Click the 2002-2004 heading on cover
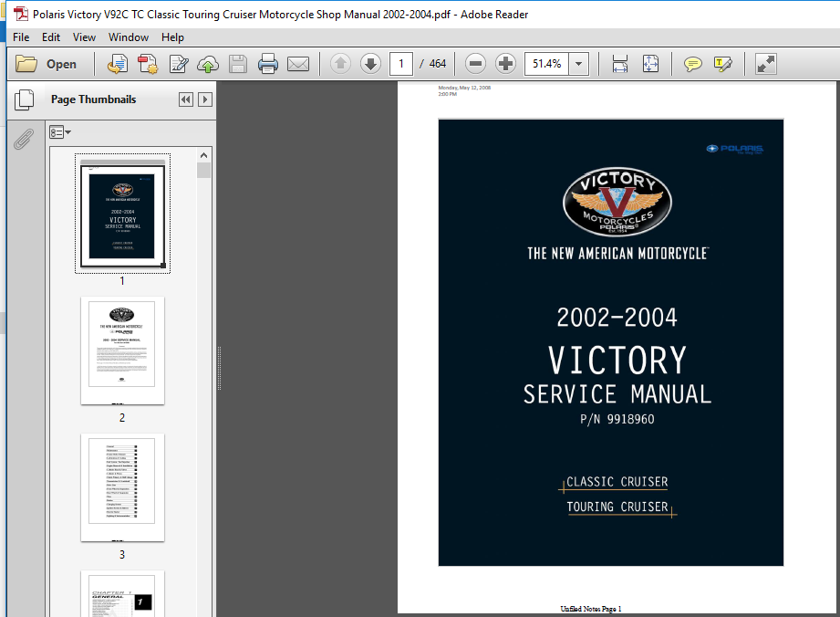 click(617, 318)
